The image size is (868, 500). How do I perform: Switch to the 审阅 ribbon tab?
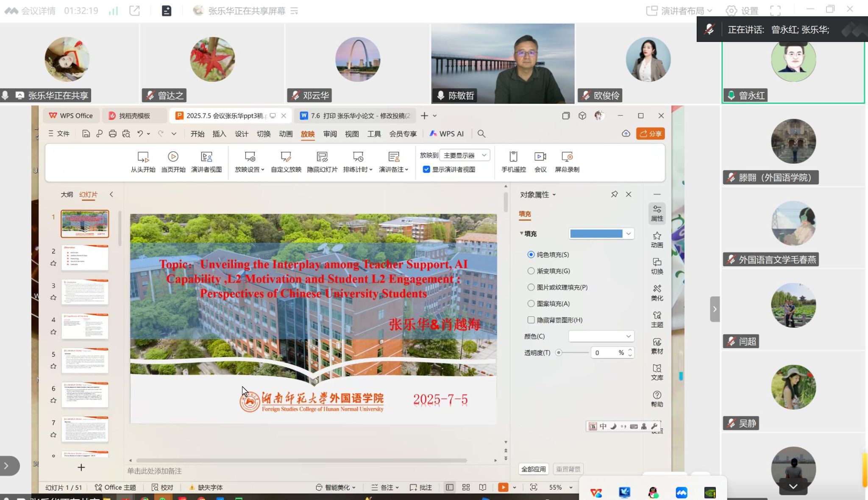(330, 134)
